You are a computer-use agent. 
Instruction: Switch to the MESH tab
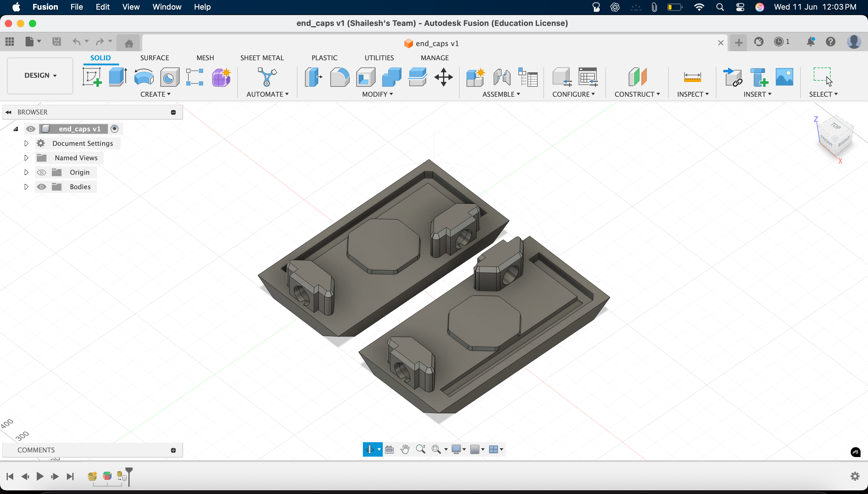(205, 58)
